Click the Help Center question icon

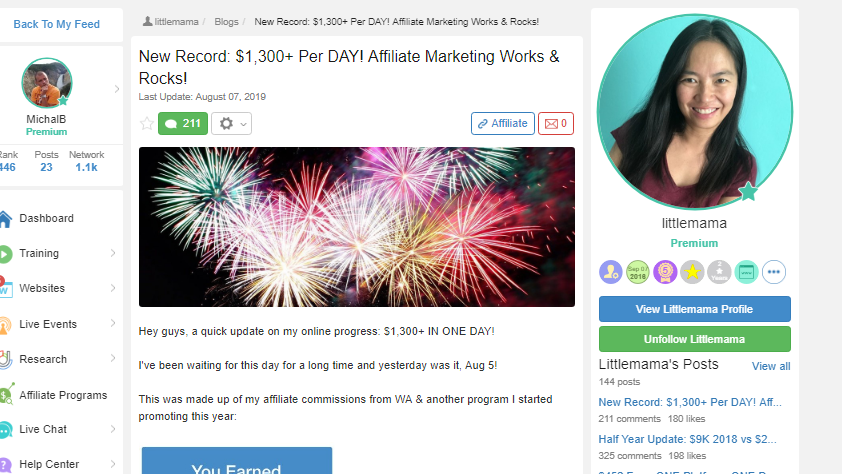tap(5, 464)
